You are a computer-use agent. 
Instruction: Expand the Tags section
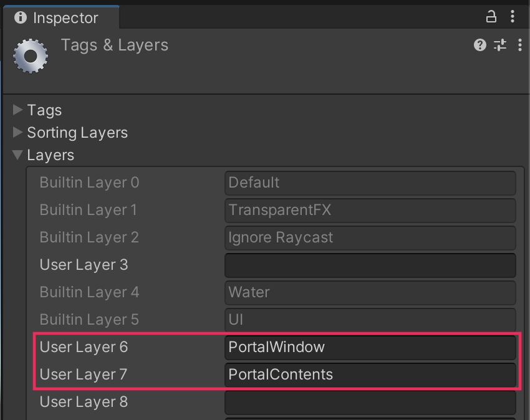pos(18,110)
